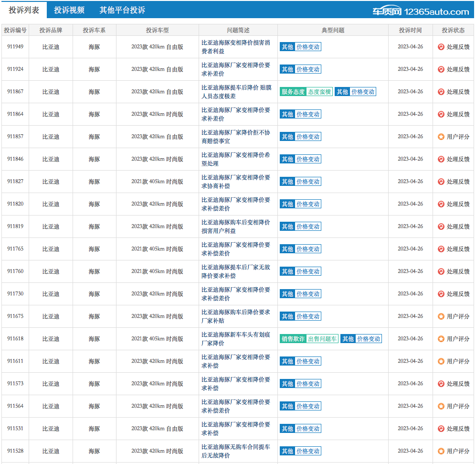The height and width of the screenshot is (464, 476).
Task: Click 2023款 420km 自由版 in row 911531
Action: point(157,429)
